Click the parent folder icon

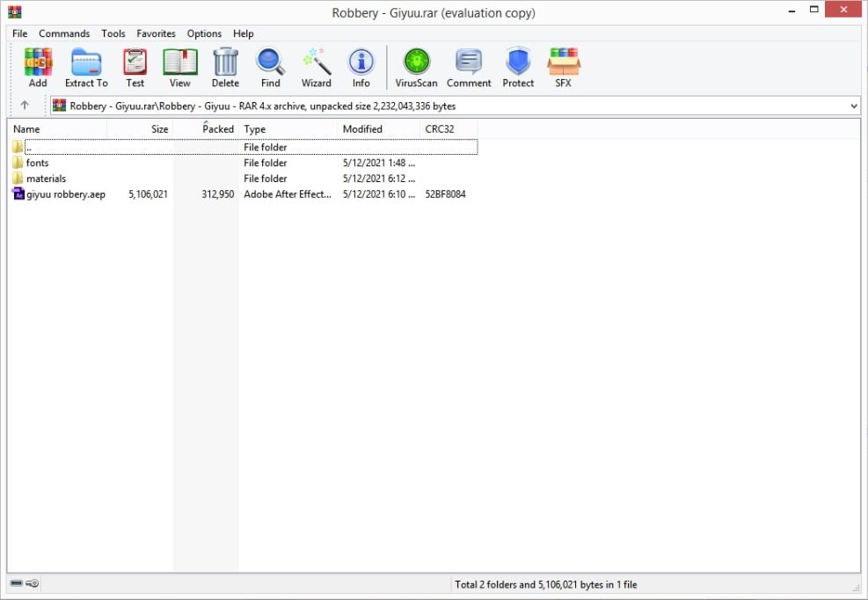click(x=18, y=147)
